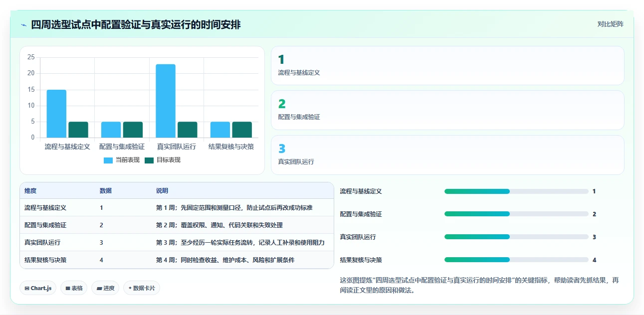The width and height of the screenshot is (644, 315).
Task: Select the card numbered 2 配置与集成验证
Action: (x=447, y=110)
